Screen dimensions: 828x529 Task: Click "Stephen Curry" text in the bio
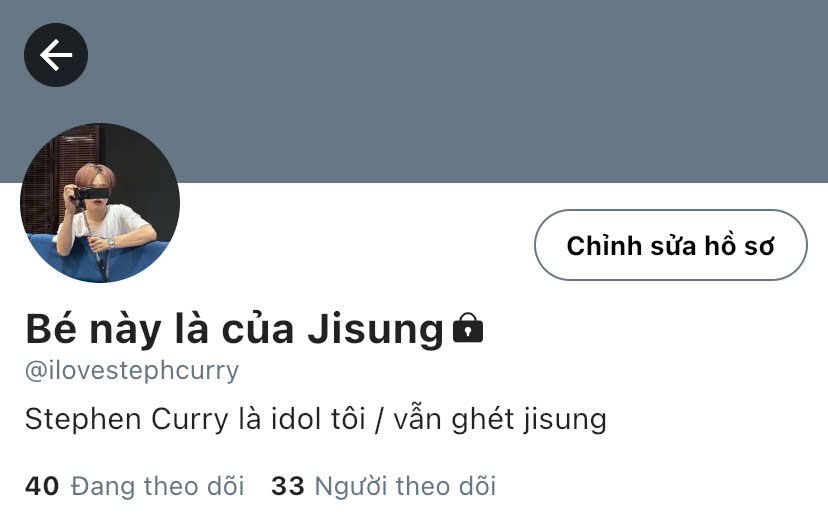point(127,420)
